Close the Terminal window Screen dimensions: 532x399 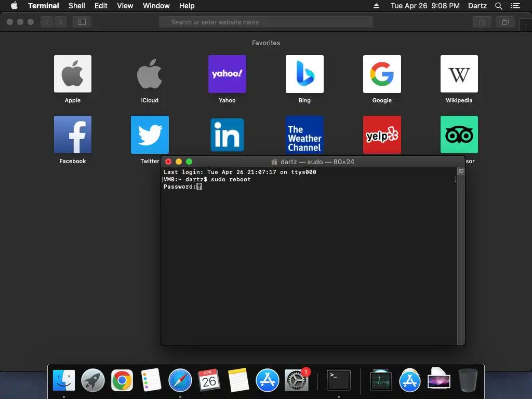(168, 162)
